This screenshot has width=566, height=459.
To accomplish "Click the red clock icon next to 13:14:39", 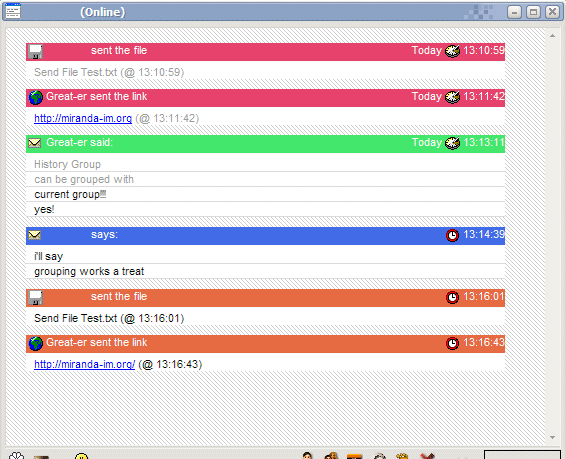I will coord(452,235).
